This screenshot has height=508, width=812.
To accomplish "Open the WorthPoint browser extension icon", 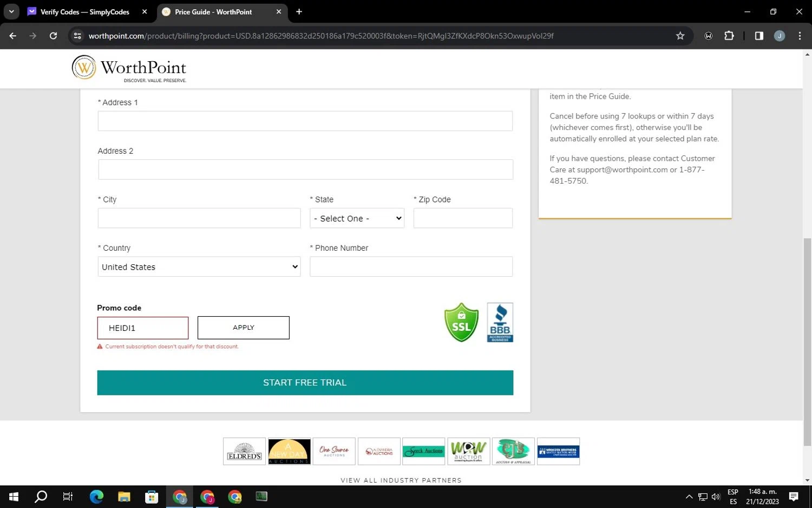I will pos(708,36).
